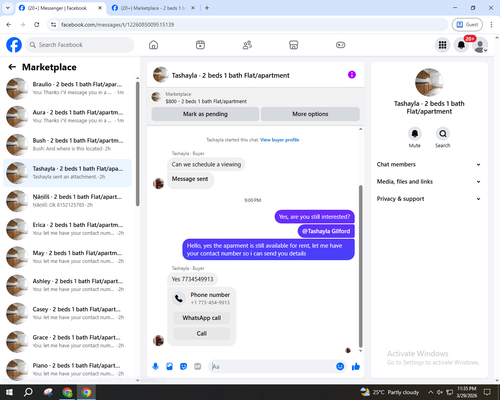Open Braulio conversation in list
The height and width of the screenshot is (400, 500).
(68, 88)
